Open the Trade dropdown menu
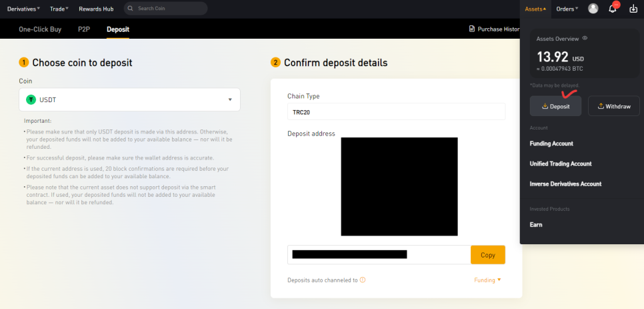This screenshot has width=644, height=309. (x=59, y=9)
